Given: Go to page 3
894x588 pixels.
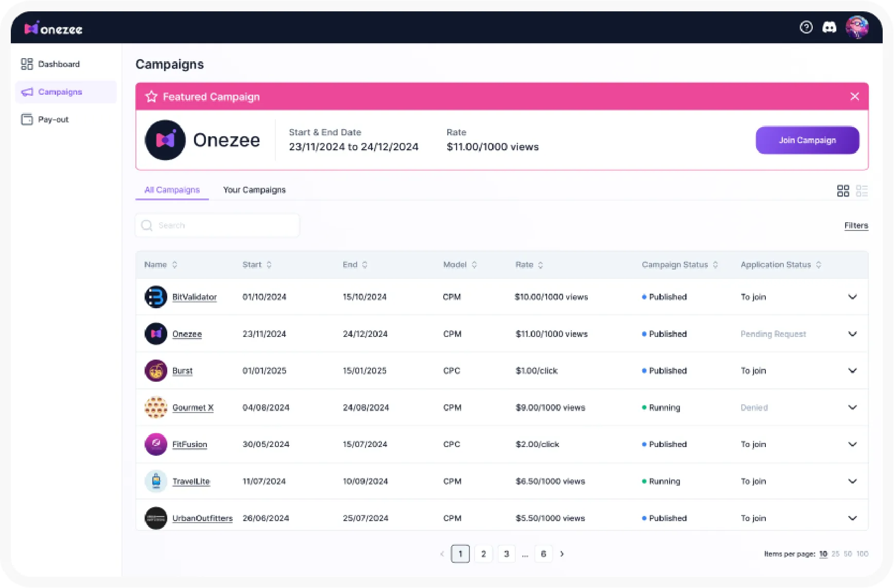Looking at the screenshot, I should tap(506, 554).
